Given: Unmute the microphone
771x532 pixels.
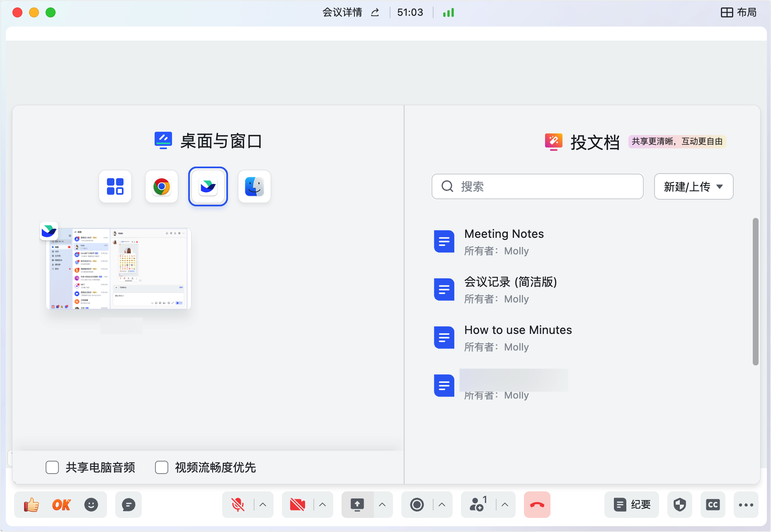Looking at the screenshot, I should click(x=238, y=505).
